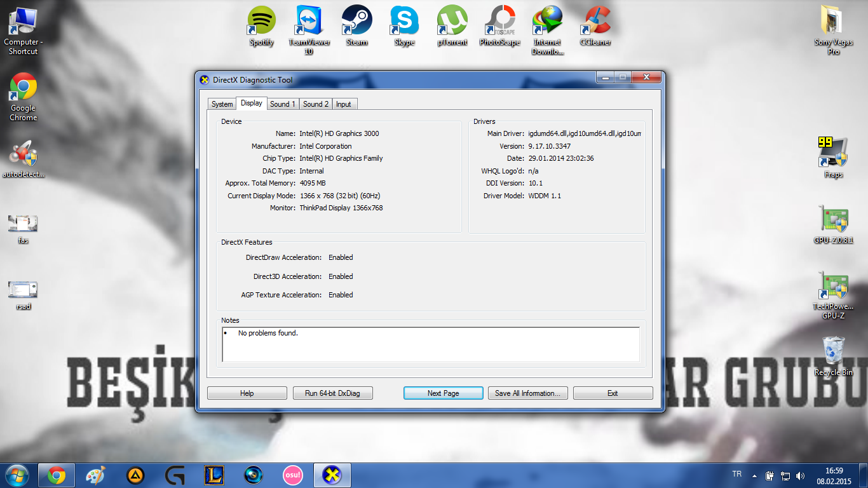Click the volume icon in system tray
This screenshot has height=488, width=868.
click(800, 475)
